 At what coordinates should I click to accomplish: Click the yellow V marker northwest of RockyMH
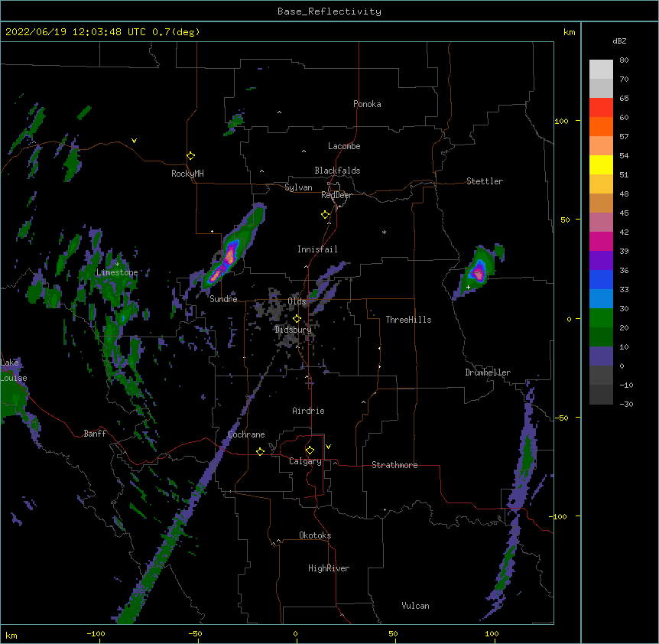134,141
